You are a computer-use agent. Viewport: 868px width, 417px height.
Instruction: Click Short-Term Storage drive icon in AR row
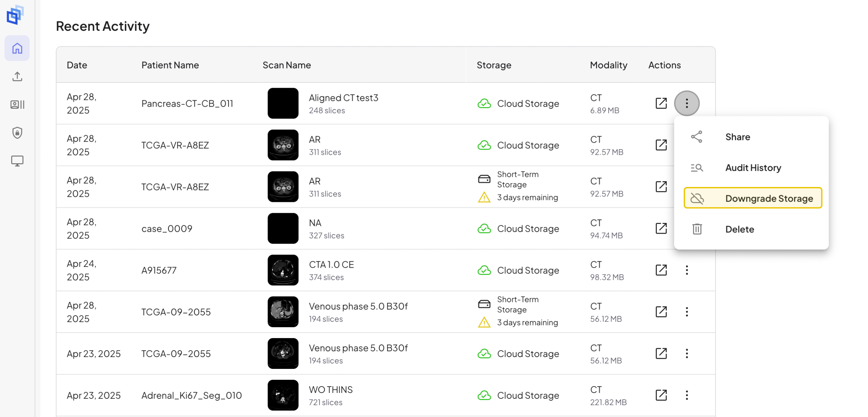pos(484,179)
